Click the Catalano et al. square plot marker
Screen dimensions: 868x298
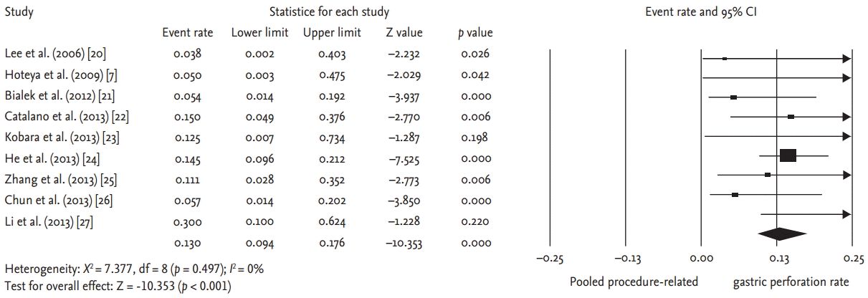pyautogui.click(x=791, y=116)
